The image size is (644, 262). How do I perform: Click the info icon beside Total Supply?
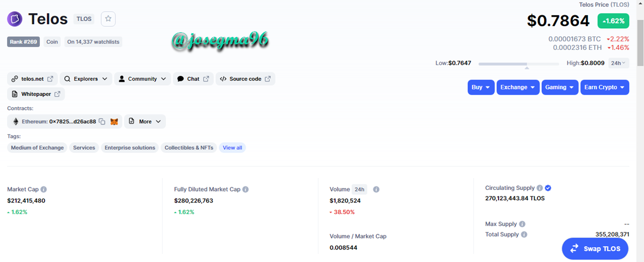coord(524,235)
